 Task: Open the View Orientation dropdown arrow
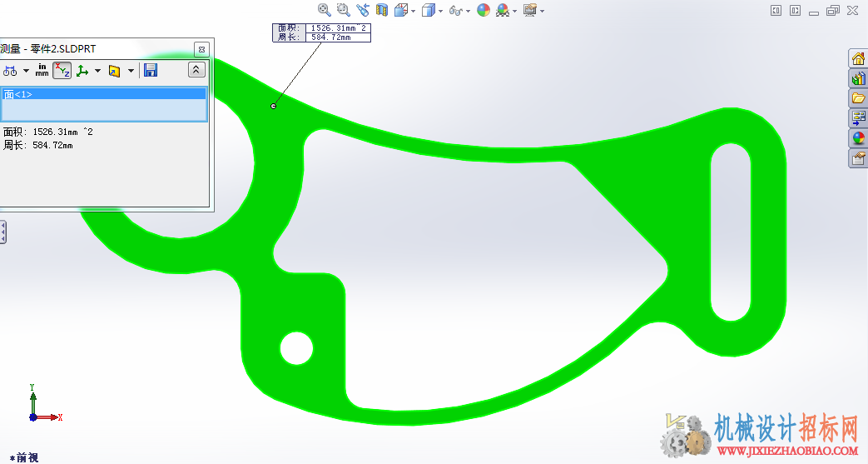413,11
